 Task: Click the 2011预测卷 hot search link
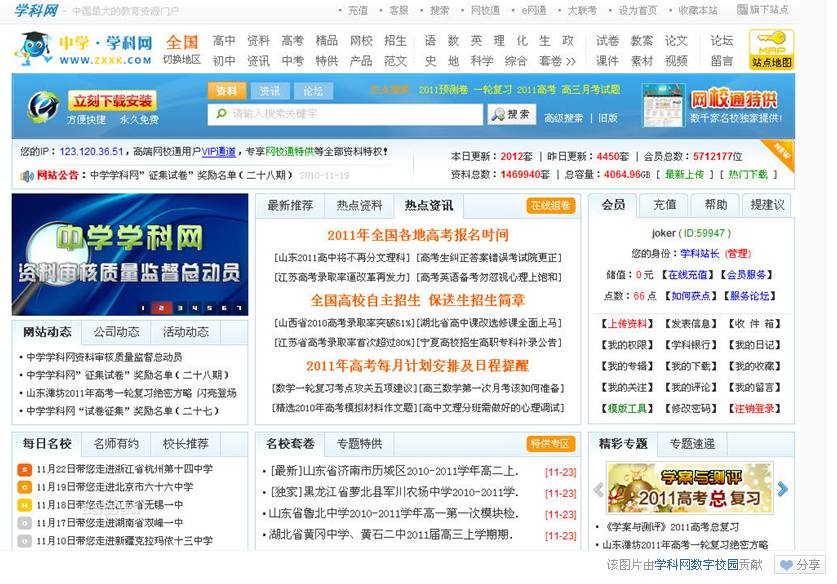point(443,90)
